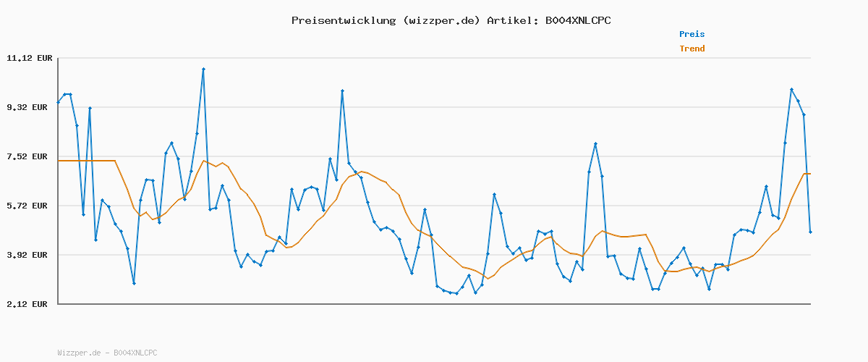The image size is (868, 362).
Task: Click the Wizzper.de footer watermark text
Action: pos(107,353)
